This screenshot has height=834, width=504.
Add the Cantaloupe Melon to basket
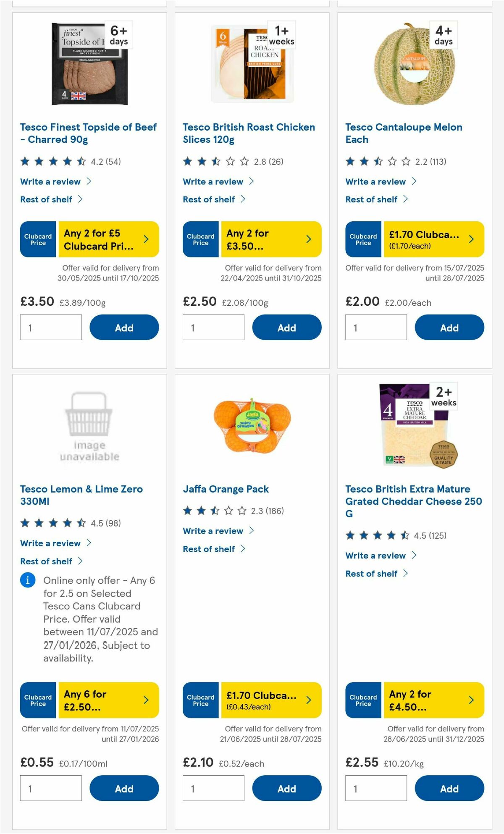(x=449, y=327)
